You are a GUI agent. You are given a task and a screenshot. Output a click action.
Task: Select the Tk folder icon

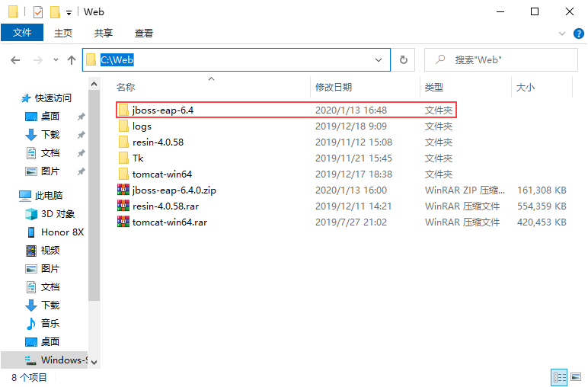(123, 158)
